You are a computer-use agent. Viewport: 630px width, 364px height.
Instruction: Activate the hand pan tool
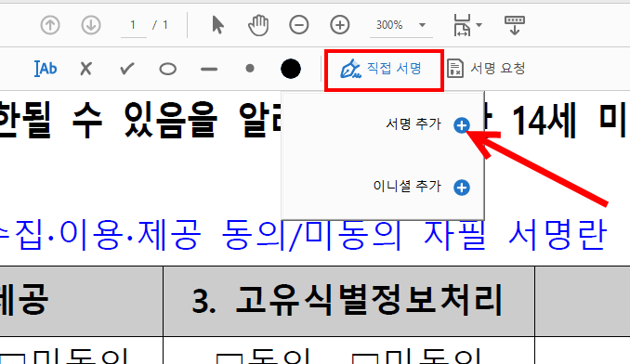[258, 25]
